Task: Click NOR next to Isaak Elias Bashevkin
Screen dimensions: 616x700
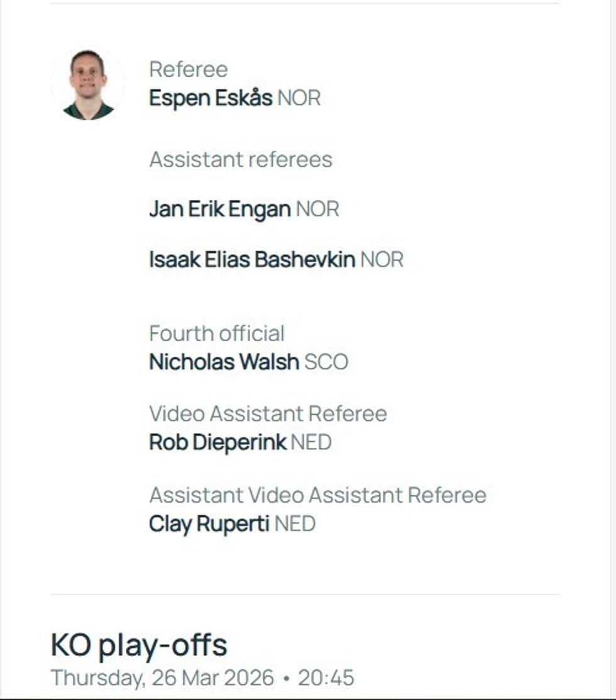Action: [382, 260]
